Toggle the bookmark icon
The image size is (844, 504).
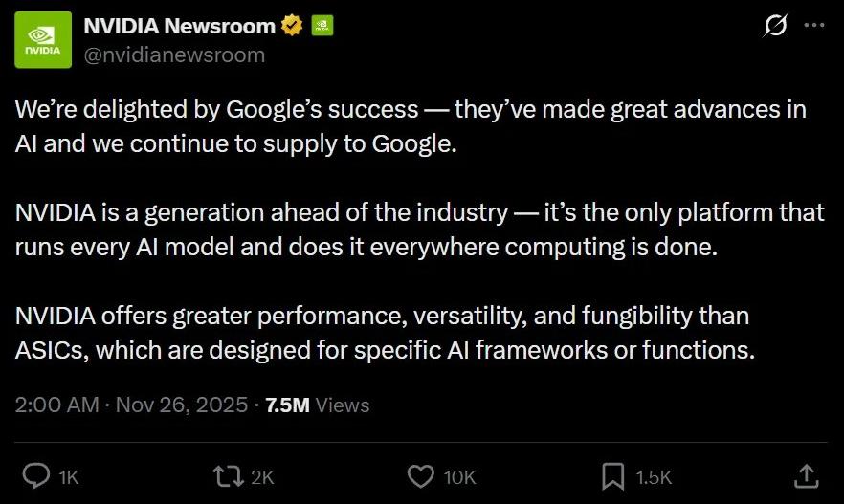tap(613, 475)
